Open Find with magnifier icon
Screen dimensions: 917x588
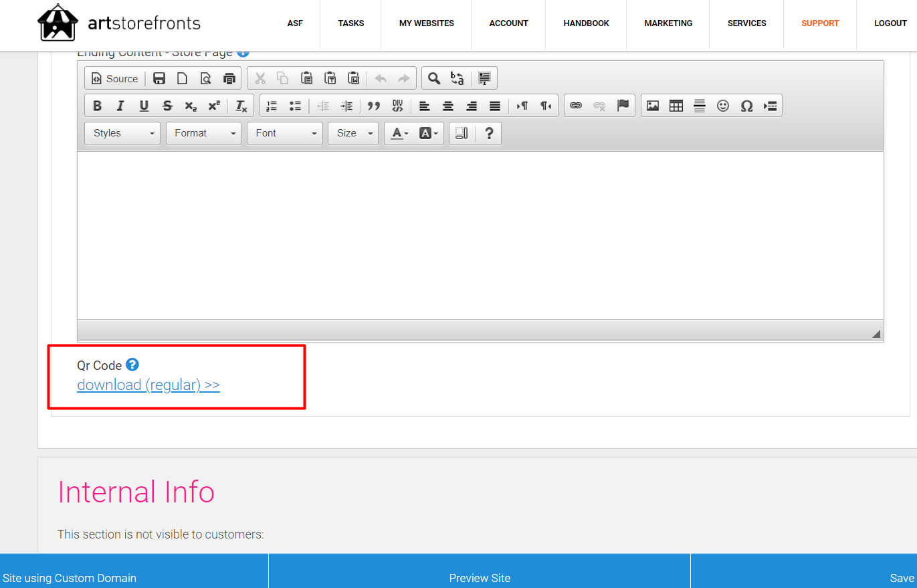[x=434, y=78]
